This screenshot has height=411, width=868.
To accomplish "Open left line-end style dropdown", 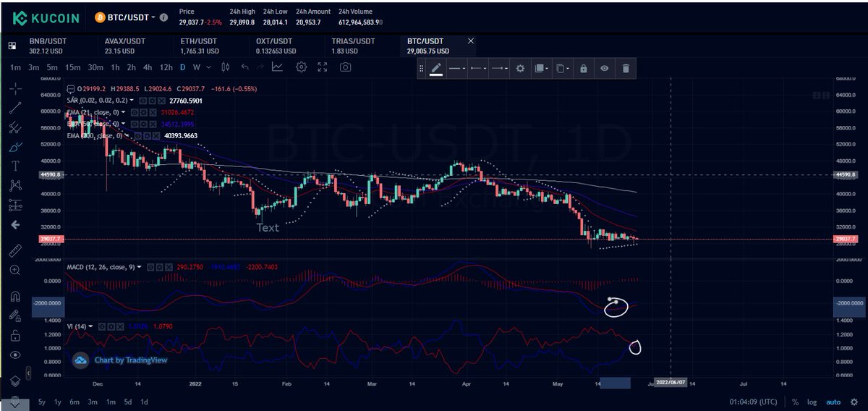I will (x=478, y=69).
